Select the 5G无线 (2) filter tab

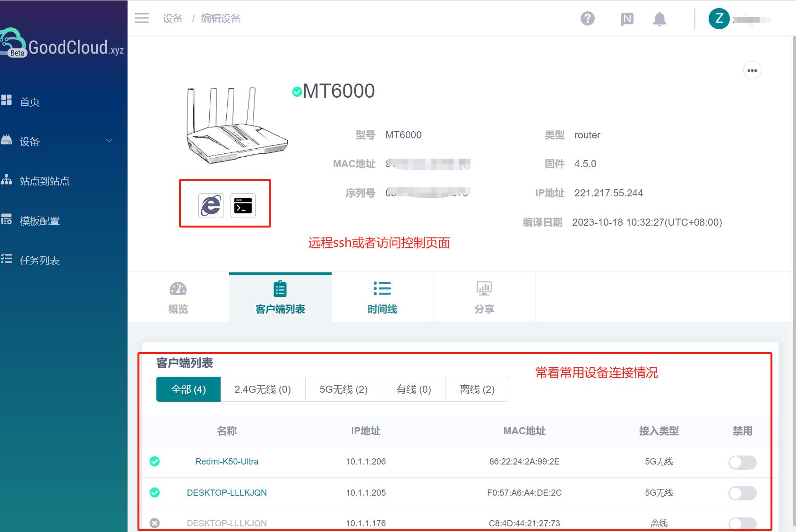(x=343, y=389)
